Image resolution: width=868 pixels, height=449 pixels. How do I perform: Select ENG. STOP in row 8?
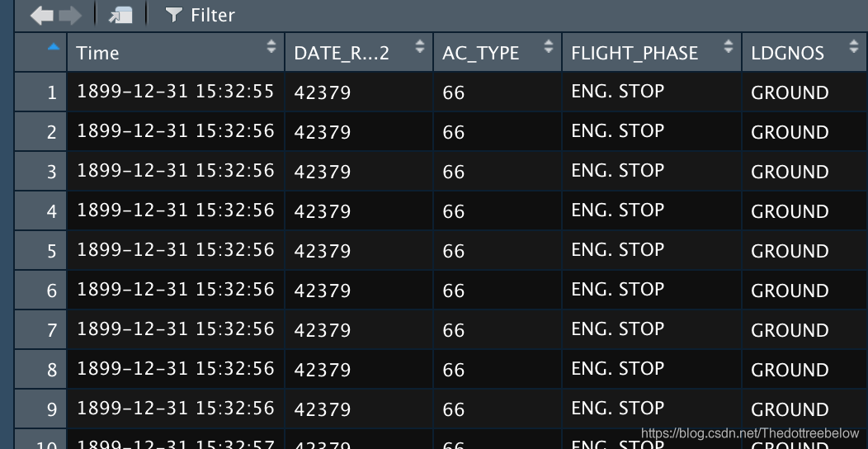tap(652, 369)
